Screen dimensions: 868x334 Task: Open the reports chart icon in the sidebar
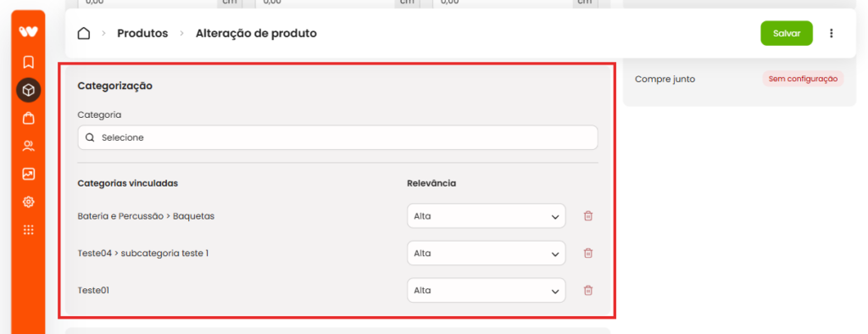[28, 174]
